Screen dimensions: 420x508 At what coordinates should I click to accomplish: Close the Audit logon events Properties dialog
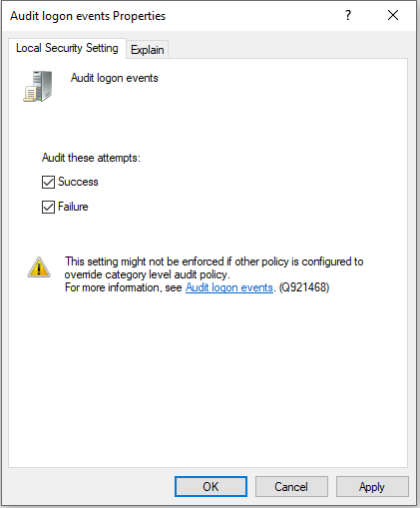pos(393,15)
